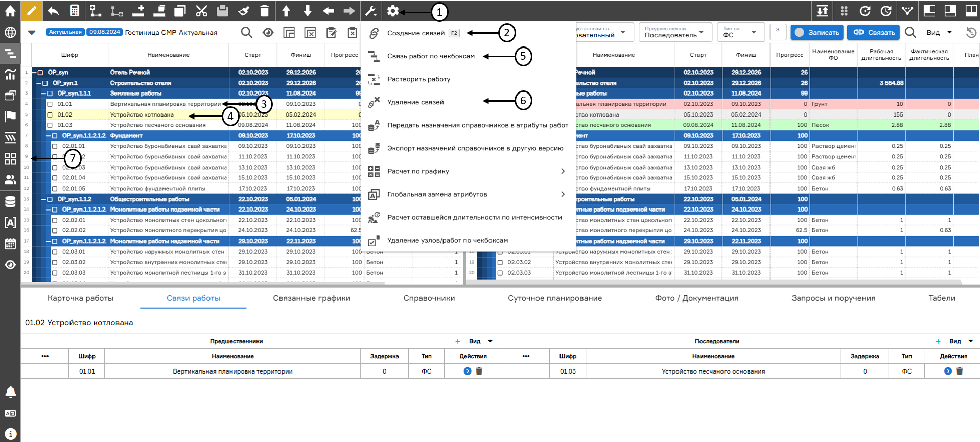Image resolution: width=980 pixels, height=442 pixels.
Task: Tick checkbox for OP_syn.1 row
Action: pos(45,83)
